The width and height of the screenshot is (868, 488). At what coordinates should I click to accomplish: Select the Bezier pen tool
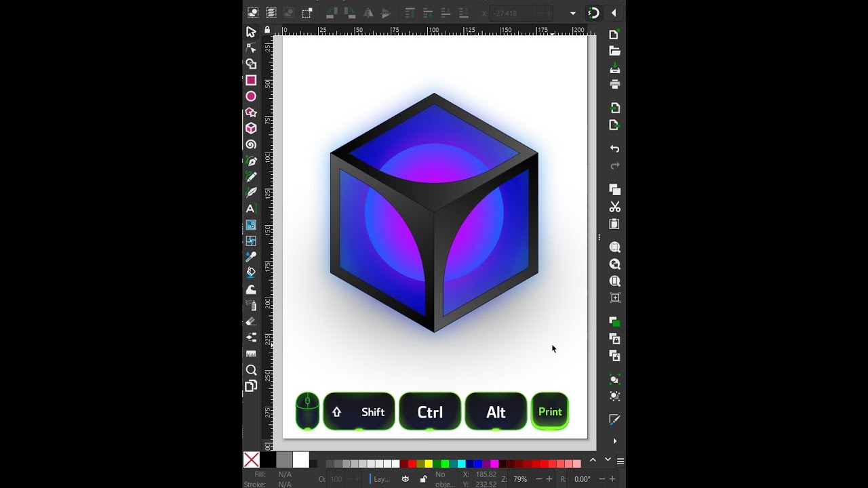tap(251, 161)
